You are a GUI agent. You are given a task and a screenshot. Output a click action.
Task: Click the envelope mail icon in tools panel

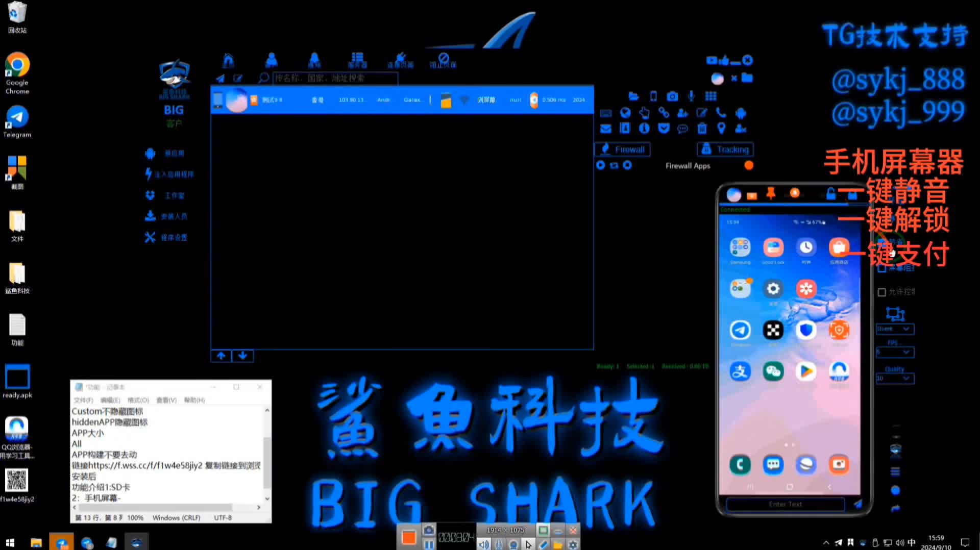606,129
